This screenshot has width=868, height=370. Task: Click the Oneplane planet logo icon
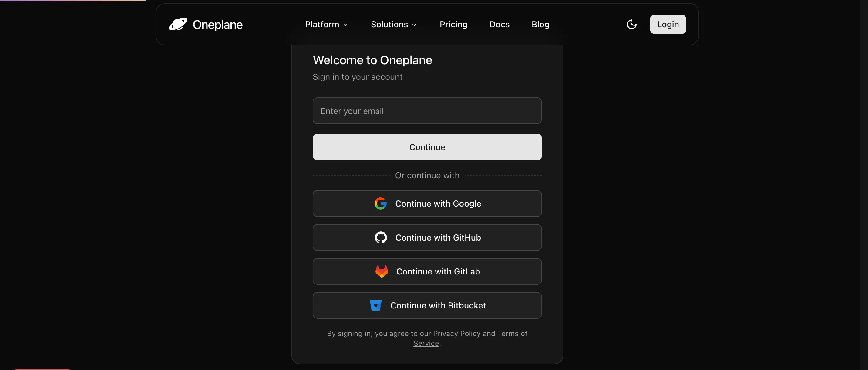coord(178,24)
